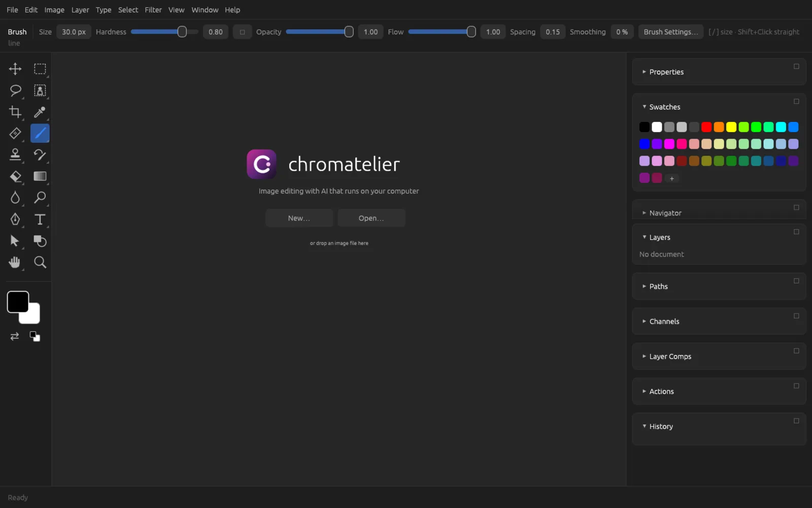Add a new swatch with plus button
The image size is (812, 508).
coord(672,178)
